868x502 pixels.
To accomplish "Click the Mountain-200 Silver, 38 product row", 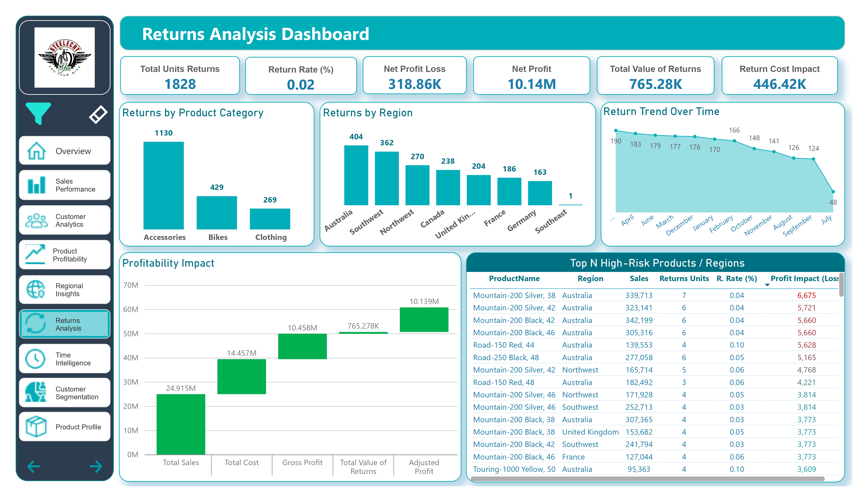I will point(514,295).
